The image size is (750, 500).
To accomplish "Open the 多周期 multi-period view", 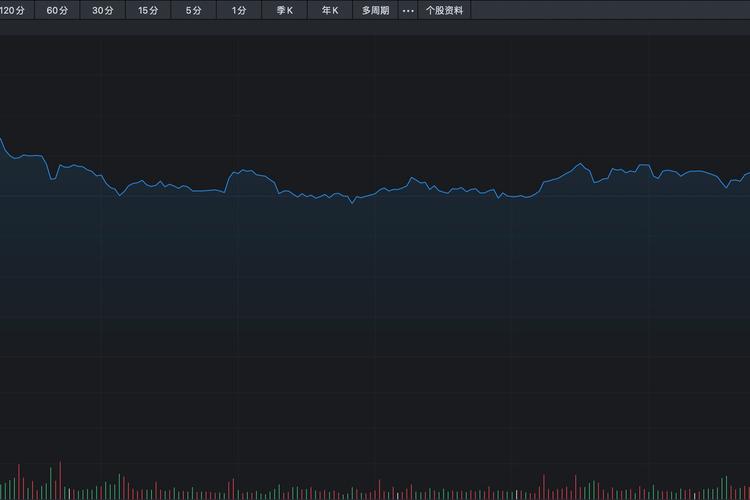I will pyautogui.click(x=376, y=11).
